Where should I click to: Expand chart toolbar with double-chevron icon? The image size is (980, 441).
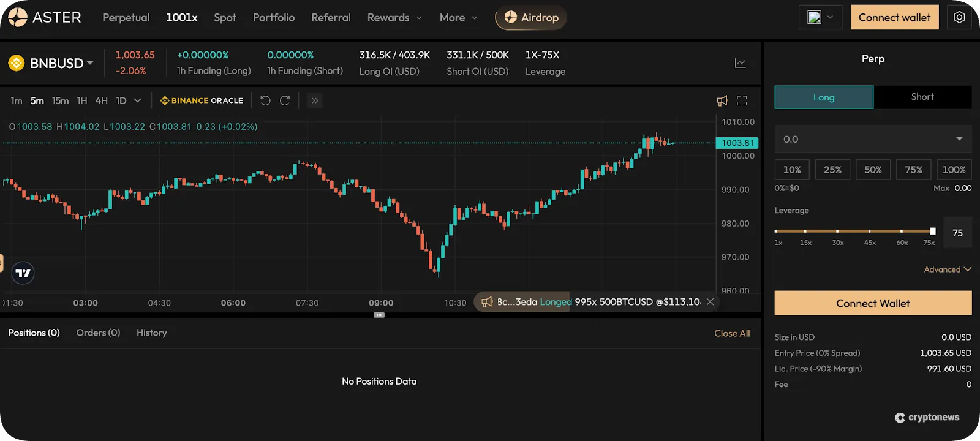pyautogui.click(x=315, y=100)
